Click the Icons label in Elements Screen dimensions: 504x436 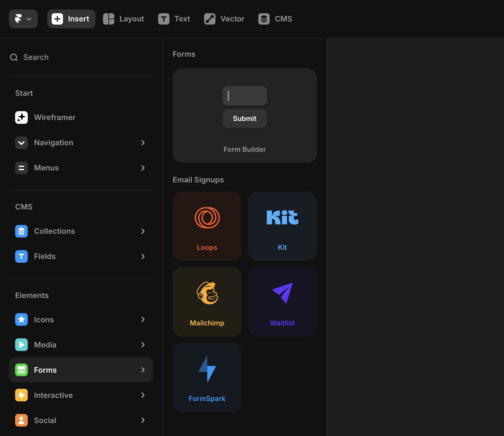(44, 319)
